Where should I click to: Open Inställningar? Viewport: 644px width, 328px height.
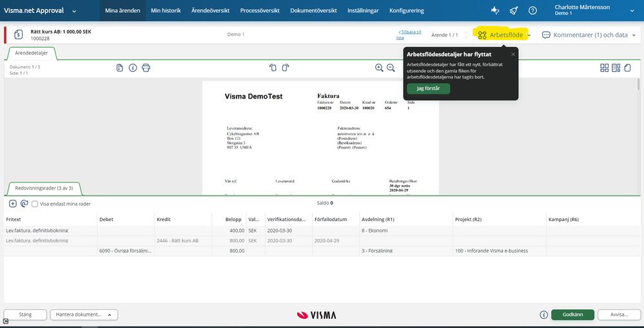point(363,11)
